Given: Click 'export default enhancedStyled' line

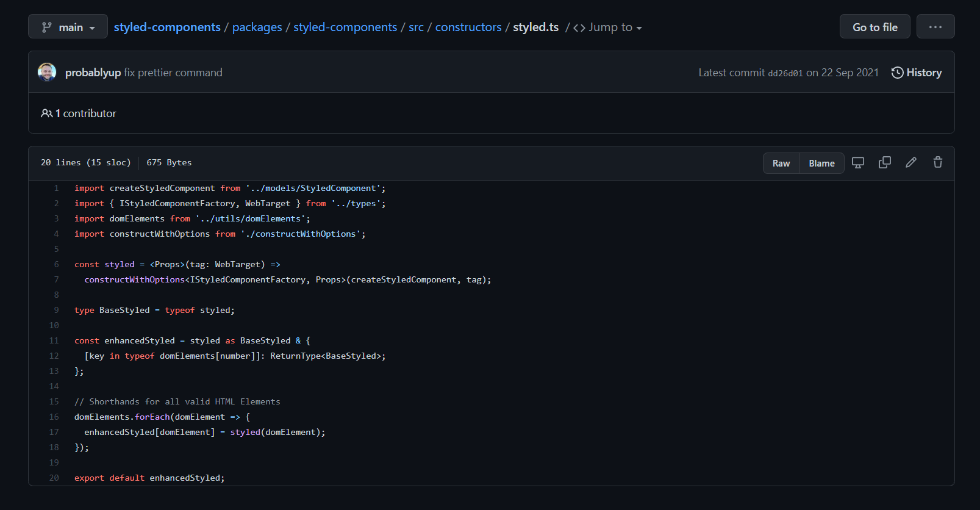Looking at the screenshot, I should coord(149,478).
